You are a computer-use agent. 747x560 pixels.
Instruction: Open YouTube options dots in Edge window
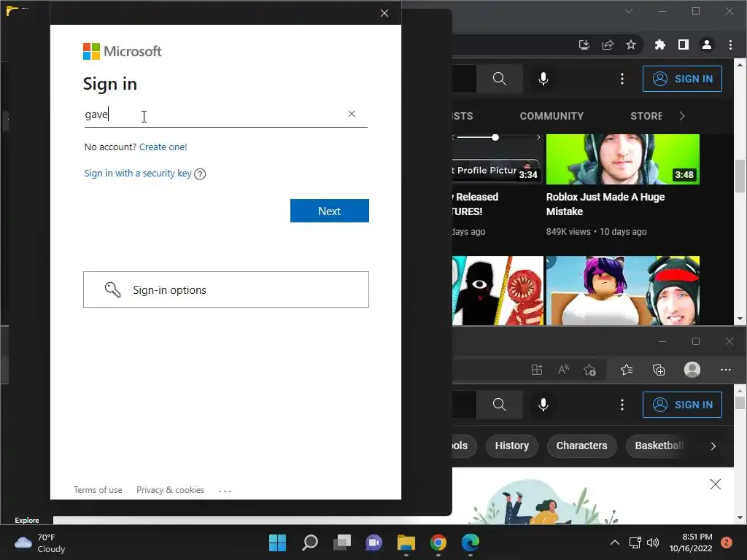point(622,405)
